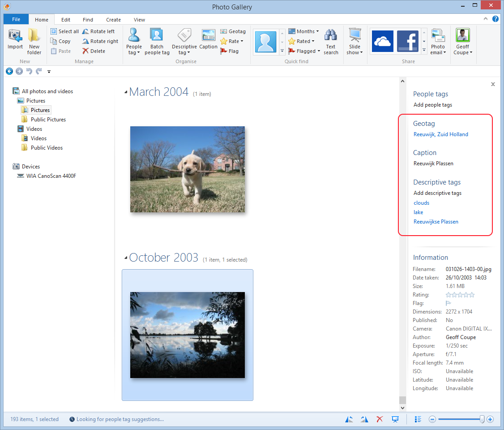Open the Rated filter dropdown

click(x=302, y=41)
